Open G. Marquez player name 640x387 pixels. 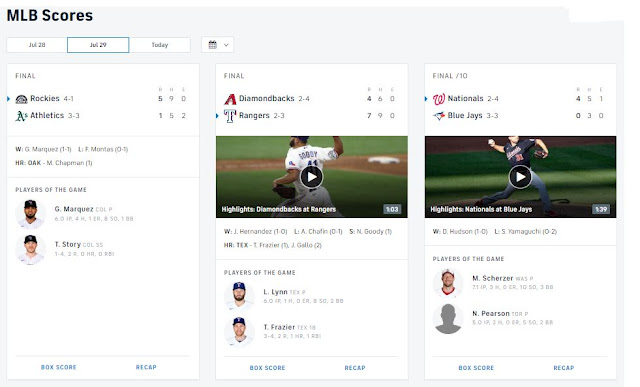point(74,209)
